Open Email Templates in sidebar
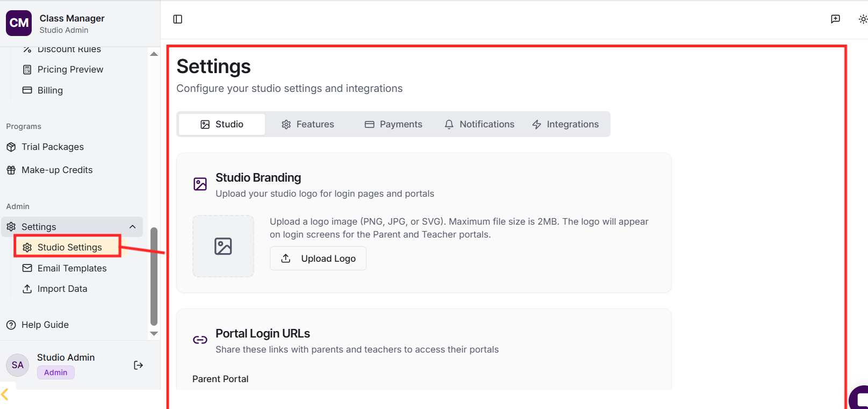Image resolution: width=868 pixels, height=409 pixels. pyautogui.click(x=71, y=268)
